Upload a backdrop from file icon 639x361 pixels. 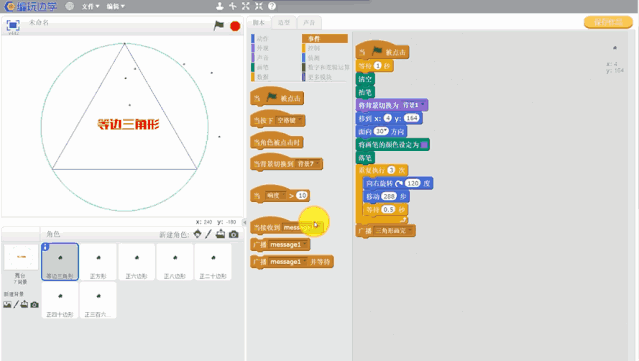tap(24, 304)
